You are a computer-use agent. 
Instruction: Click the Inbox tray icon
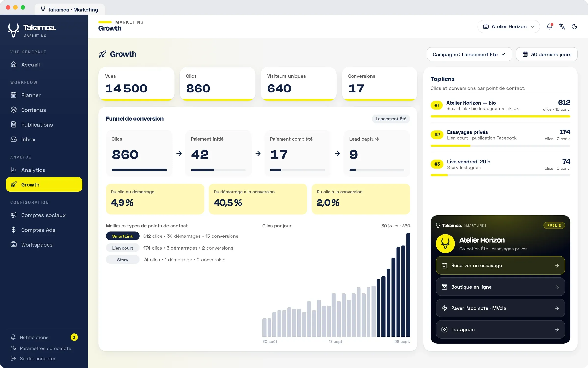tap(14, 139)
